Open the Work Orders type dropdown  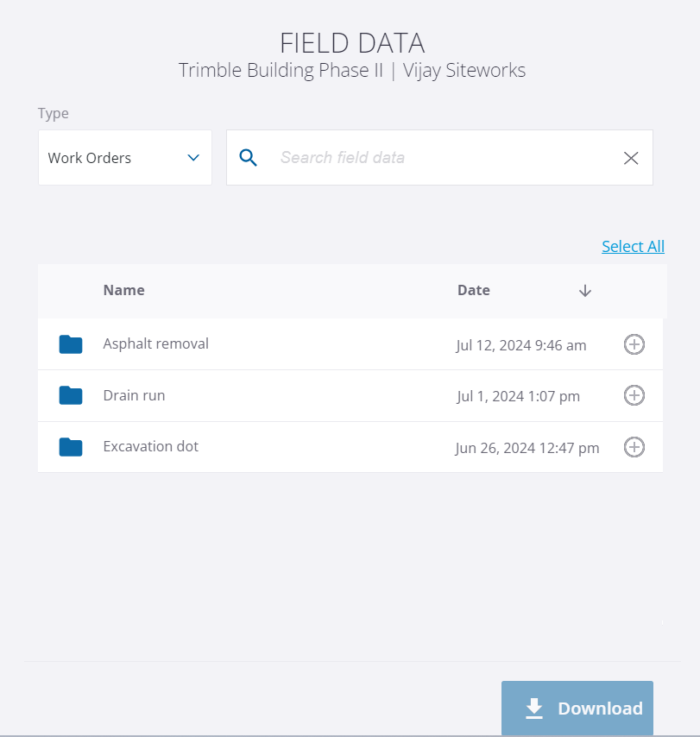point(125,157)
